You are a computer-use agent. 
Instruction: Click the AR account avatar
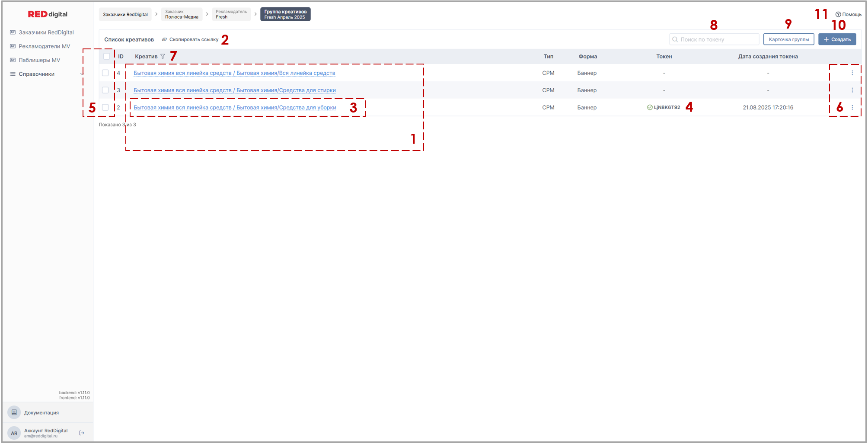coord(14,433)
